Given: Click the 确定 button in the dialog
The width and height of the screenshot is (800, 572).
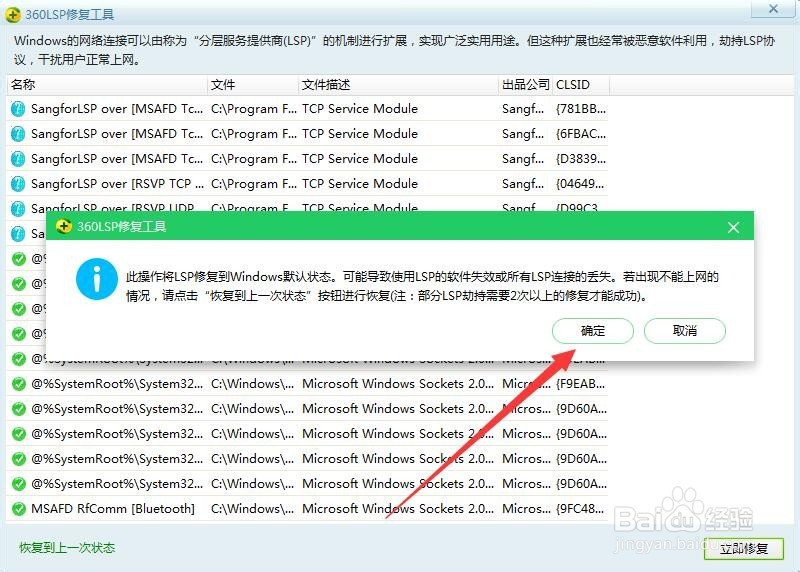Looking at the screenshot, I should click(x=592, y=331).
